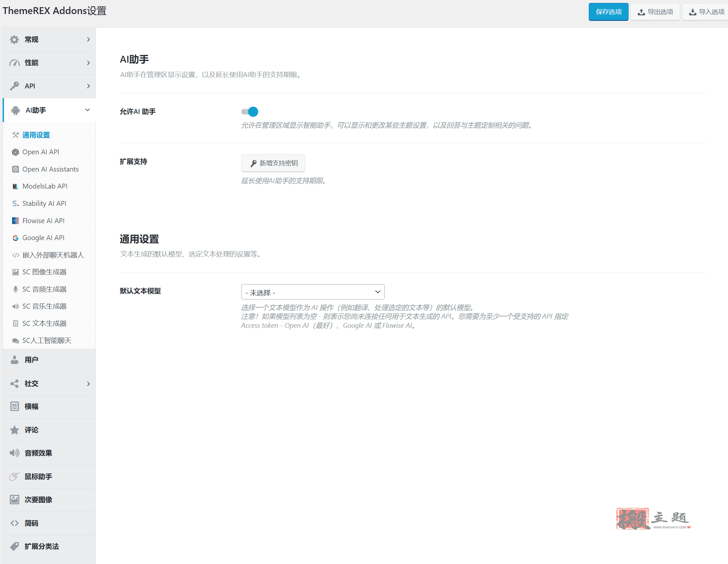Viewport: 728px width, 564px height.
Task: Toggle the 允许AI 助手 switch off
Action: click(250, 112)
